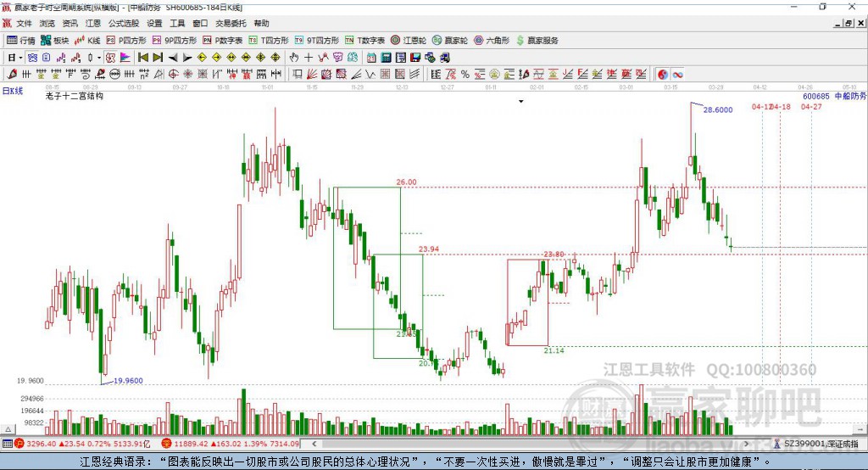Click the truck transfer icon

pos(444,57)
